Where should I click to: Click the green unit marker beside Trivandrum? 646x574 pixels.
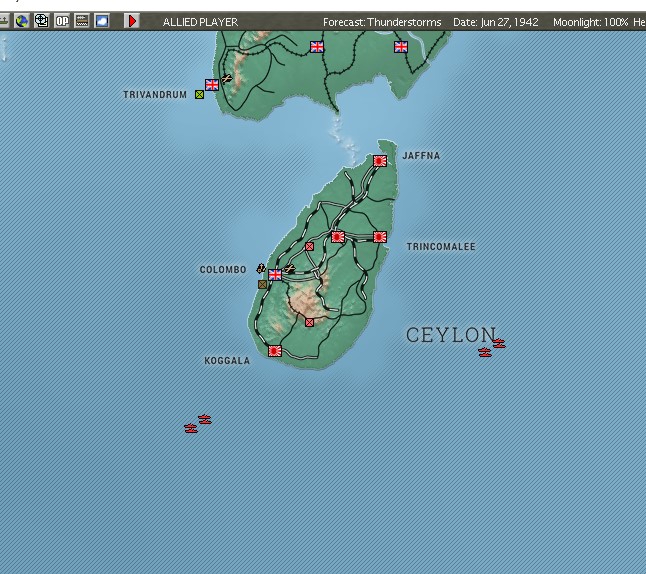click(199, 95)
